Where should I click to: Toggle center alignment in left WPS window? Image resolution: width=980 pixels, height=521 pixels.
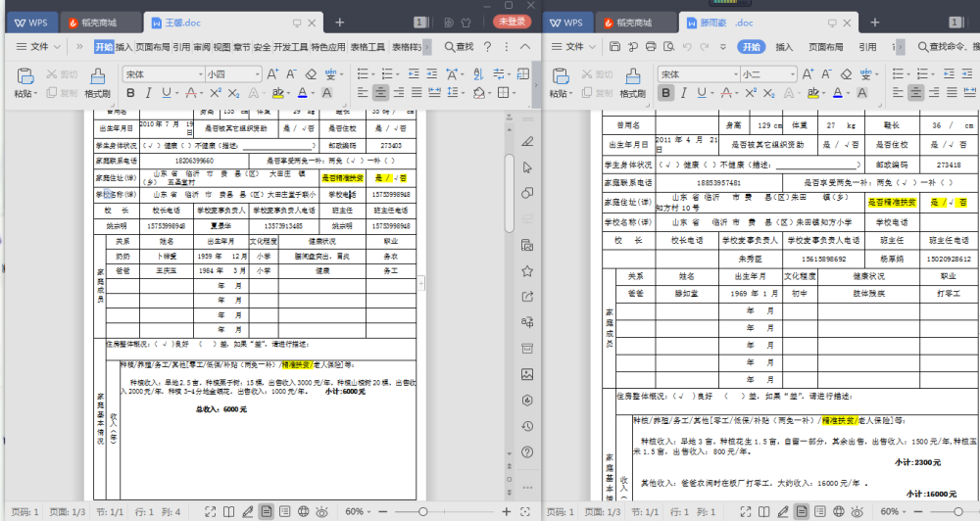[380, 92]
